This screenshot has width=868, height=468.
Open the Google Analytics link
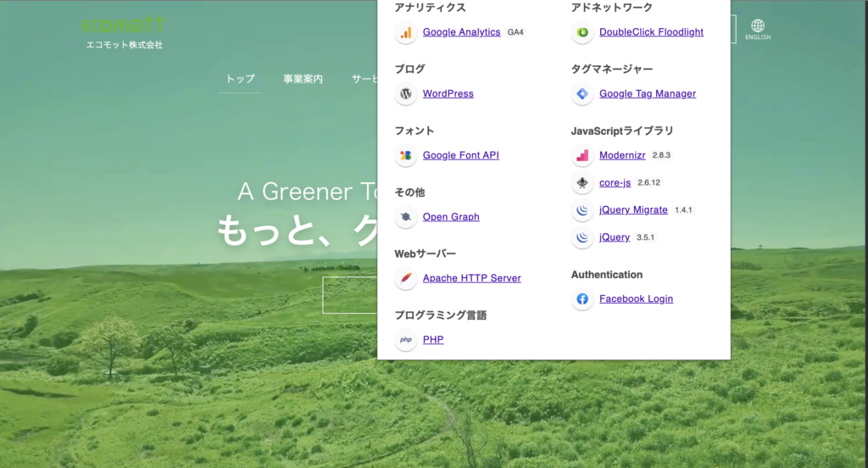click(462, 32)
